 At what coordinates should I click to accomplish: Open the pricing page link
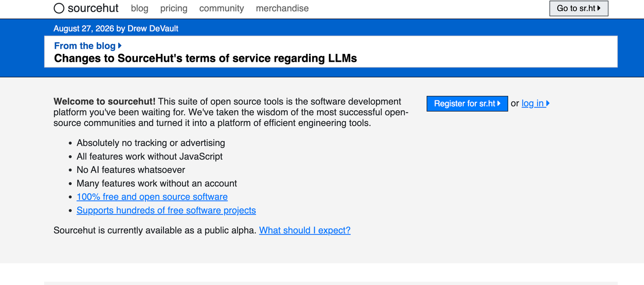pyautogui.click(x=174, y=8)
